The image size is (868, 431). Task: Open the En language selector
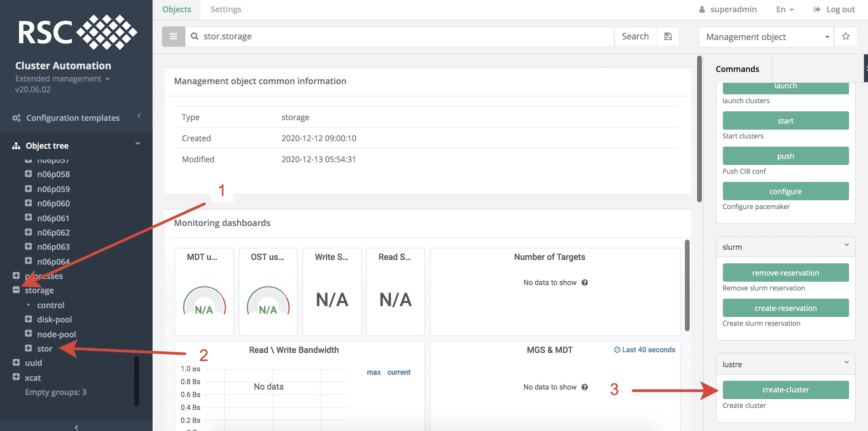(785, 9)
